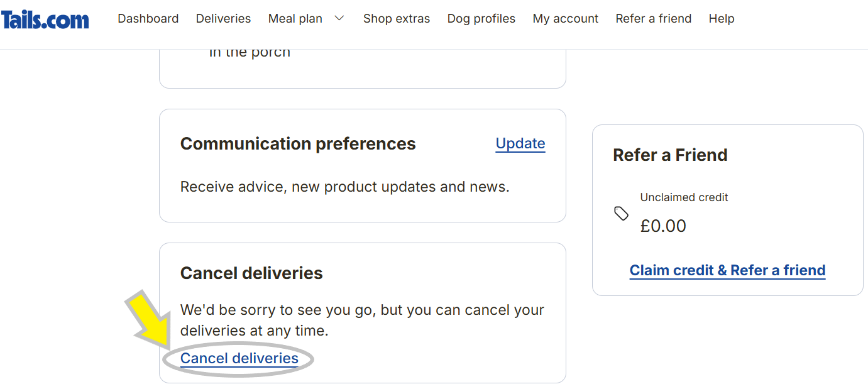Navigate to Dog profiles
The image size is (868, 389).
click(481, 19)
